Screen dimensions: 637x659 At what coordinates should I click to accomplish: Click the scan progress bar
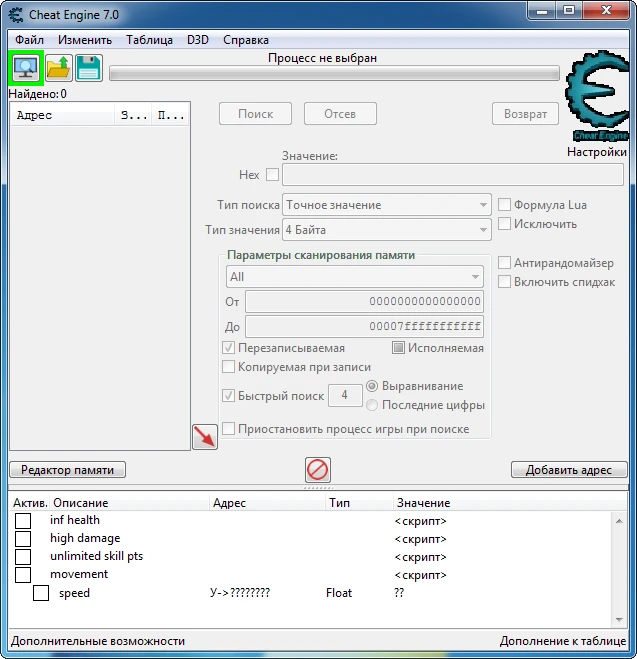(x=334, y=73)
